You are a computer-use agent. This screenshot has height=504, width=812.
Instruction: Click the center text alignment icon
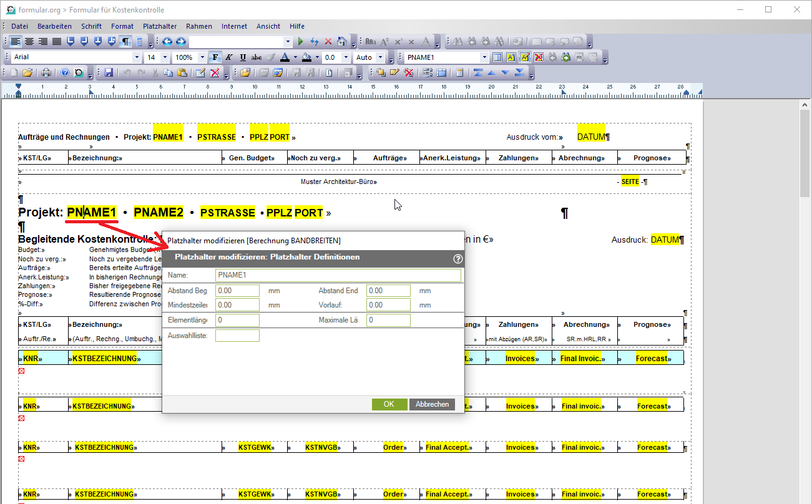pyautogui.click(x=29, y=42)
